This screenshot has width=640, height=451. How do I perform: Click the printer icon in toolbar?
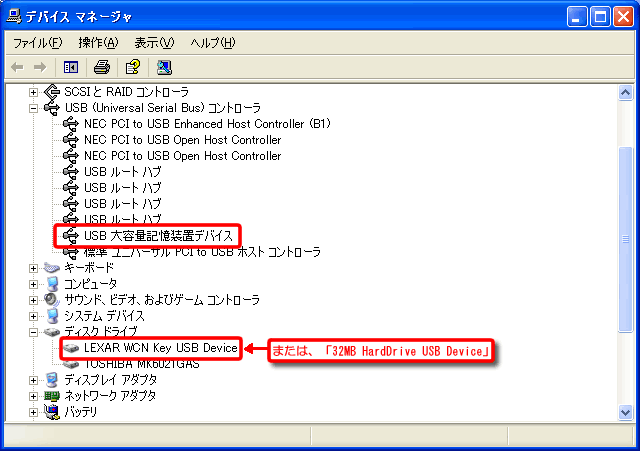pos(101,67)
